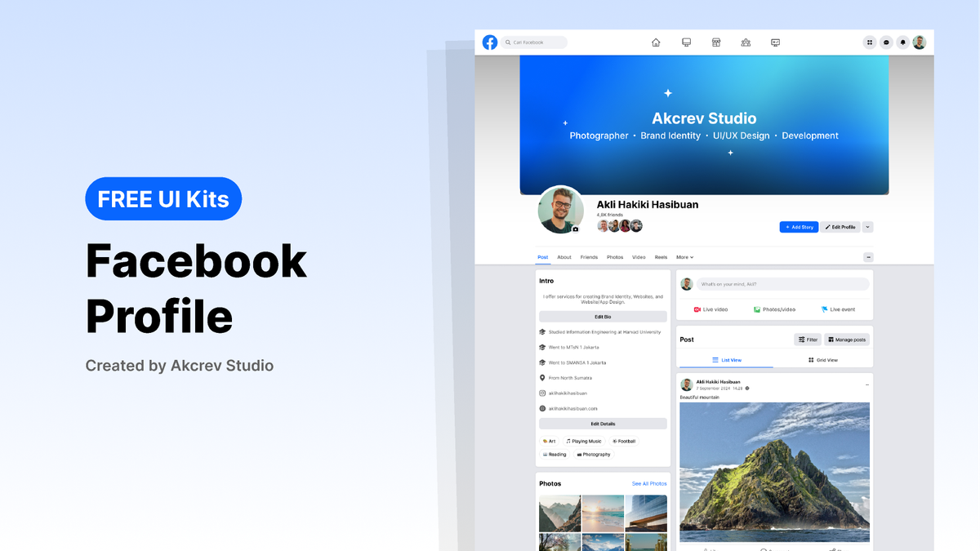Open the building architecture photo thumbnail
980x551 pixels.
(646, 513)
